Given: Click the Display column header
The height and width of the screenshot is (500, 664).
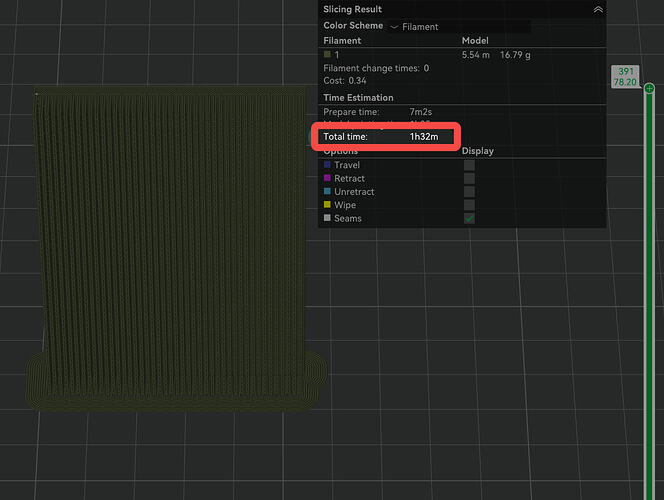Looking at the screenshot, I should point(478,151).
